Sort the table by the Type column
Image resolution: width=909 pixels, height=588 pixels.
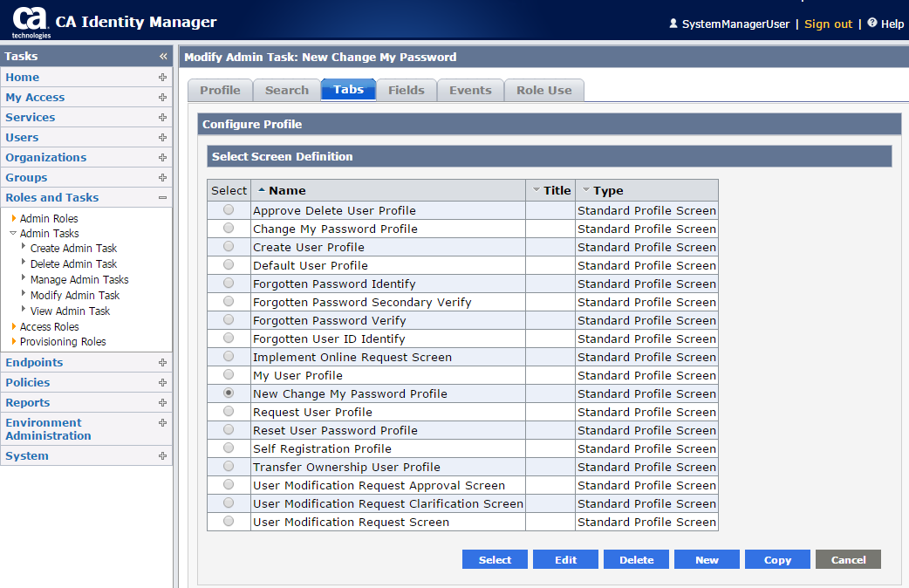[x=608, y=190]
